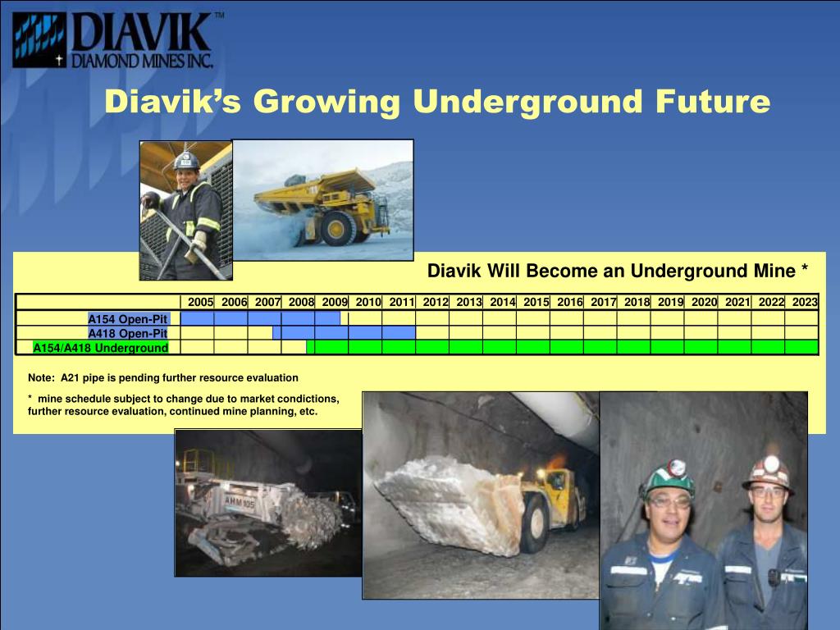Click the Diavik Diamond Mines logo
Image resolution: width=840 pixels, height=630 pixels.
118,40
